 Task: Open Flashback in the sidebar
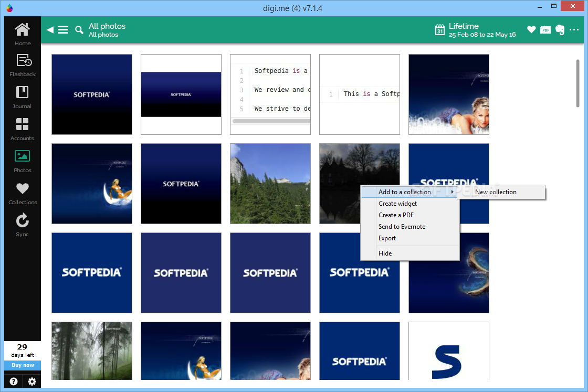point(23,66)
